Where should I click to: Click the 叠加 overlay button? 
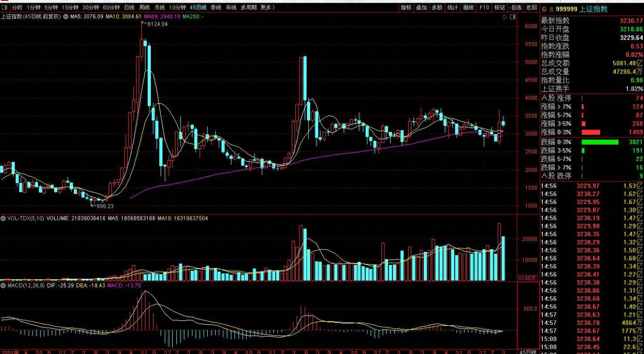(x=422, y=8)
